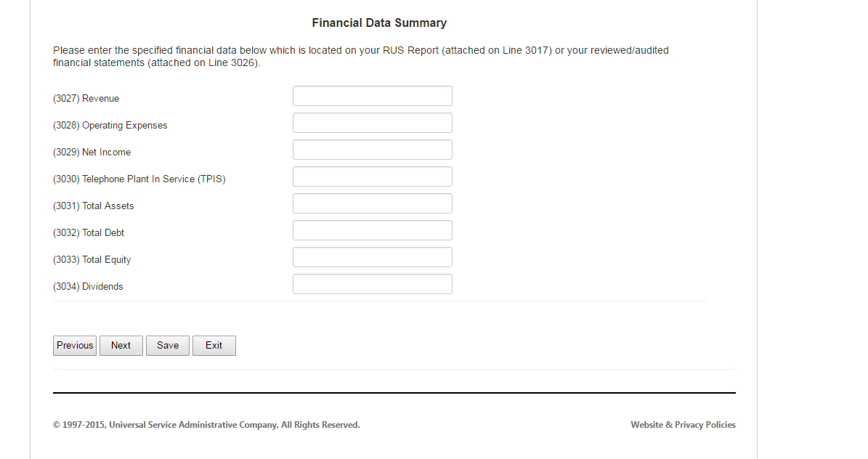Focus the Total Assets input box
Viewport: 868px width, 459px height.
pyautogui.click(x=372, y=203)
